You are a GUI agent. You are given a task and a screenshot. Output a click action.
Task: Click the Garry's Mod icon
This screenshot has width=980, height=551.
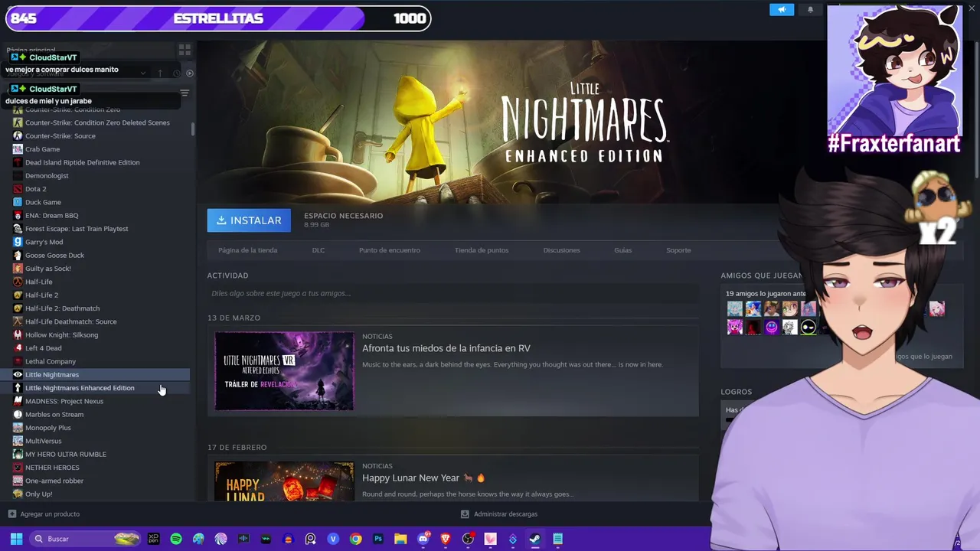[x=18, y=242]
